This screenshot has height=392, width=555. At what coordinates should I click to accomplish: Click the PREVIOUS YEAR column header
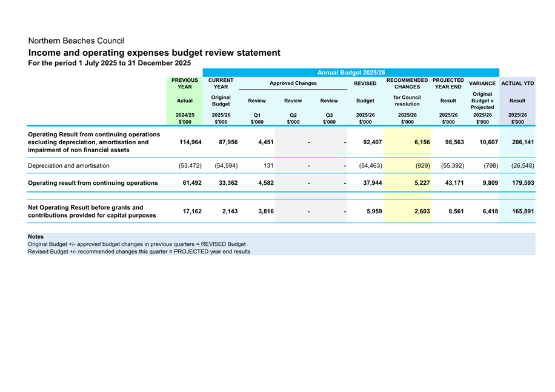185,84
